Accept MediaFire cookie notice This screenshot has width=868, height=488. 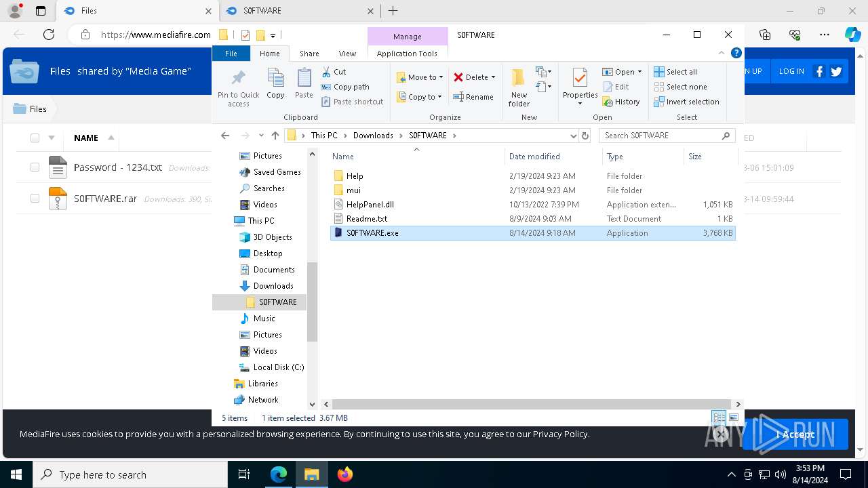pos(795,434)
